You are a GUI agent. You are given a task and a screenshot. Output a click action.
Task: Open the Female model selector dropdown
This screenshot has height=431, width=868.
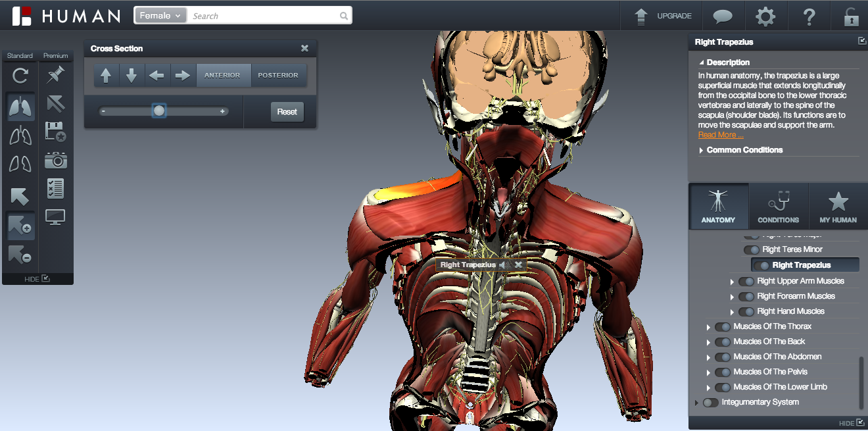pyautogui.click(x=160, y=14)
